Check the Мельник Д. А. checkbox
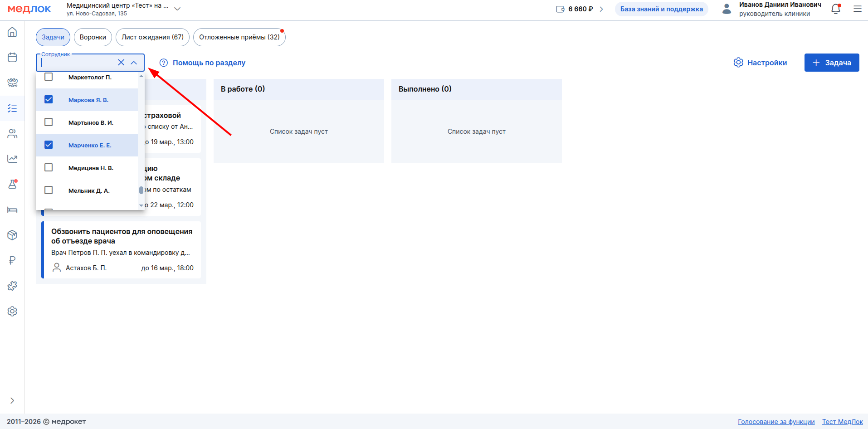Screen dimensions: 868x429 pyautogui.click(x=49, y=190)
